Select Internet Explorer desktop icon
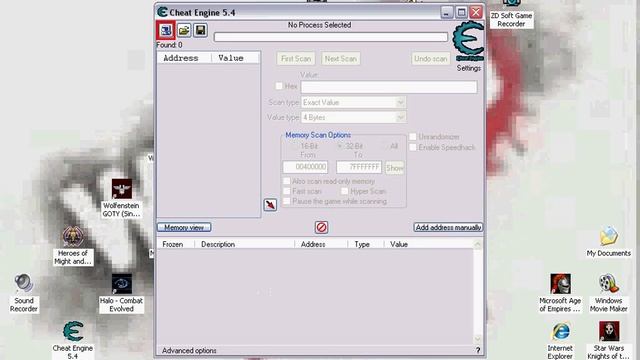This screenshot has height=360, width=640. (x=560, y=341)
